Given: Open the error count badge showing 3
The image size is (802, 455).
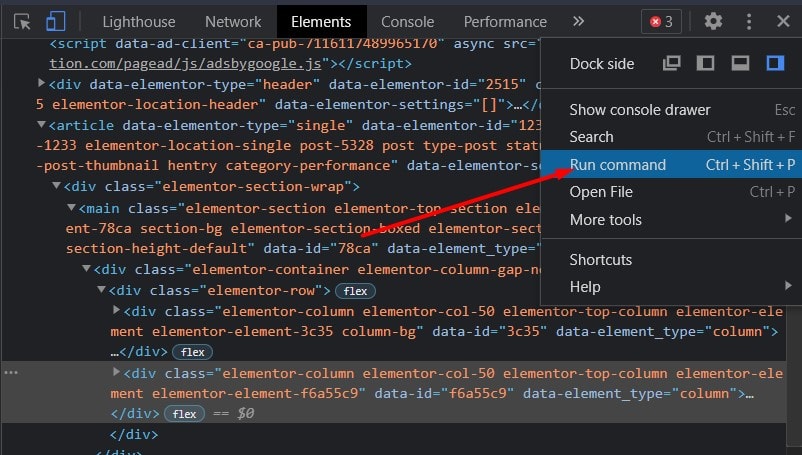Looking at the screenshot, I should coord(661,22).
